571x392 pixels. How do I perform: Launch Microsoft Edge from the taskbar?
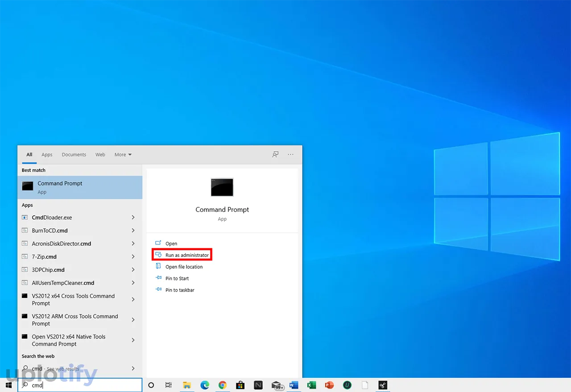[x=205, y=385]
